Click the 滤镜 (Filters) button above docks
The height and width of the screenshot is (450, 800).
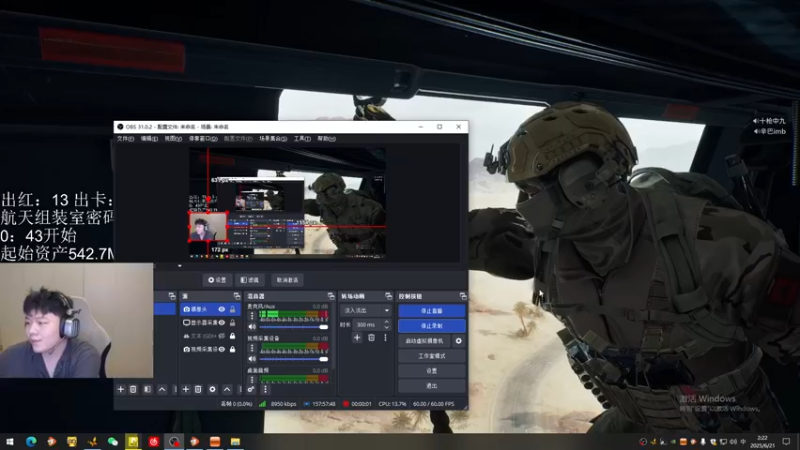click(x=250, y=280)
